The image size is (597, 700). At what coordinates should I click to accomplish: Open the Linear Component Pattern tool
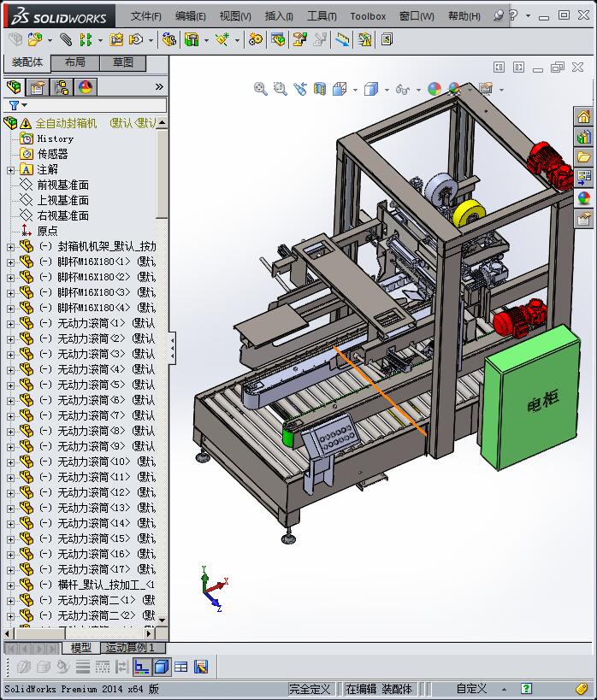(x=86, y=39)
